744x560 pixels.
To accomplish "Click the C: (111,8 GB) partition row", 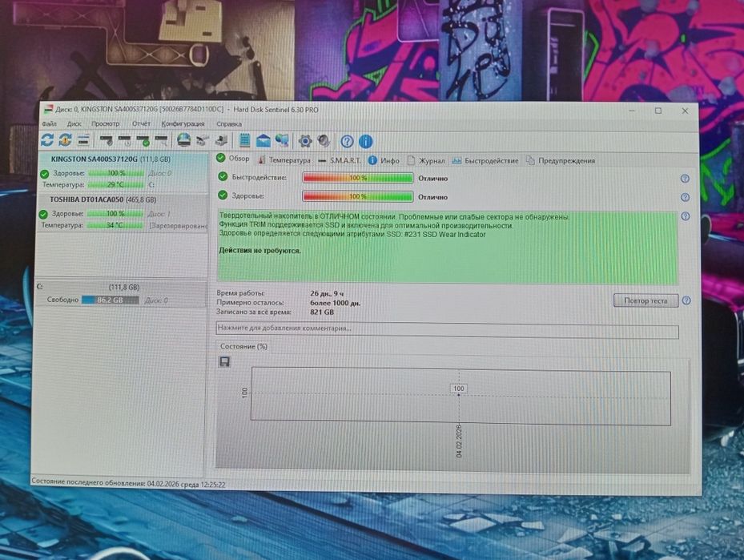I will click(x=122, y=294).
